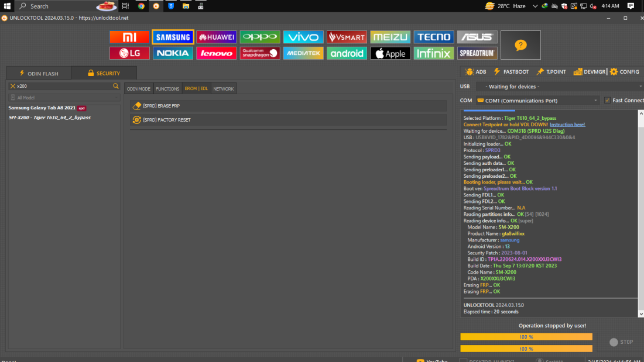The width and height of the screenshot is (644, 362).
Task: Open the Qualcomm Snapdragon section
Action: tap(260, 53)
